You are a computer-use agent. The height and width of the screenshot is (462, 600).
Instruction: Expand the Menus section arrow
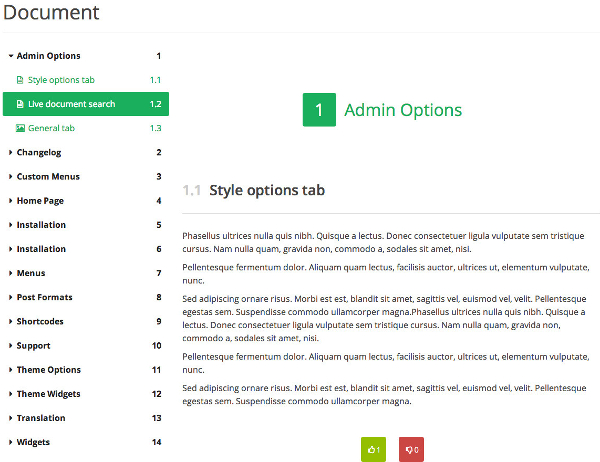[11, 273]
